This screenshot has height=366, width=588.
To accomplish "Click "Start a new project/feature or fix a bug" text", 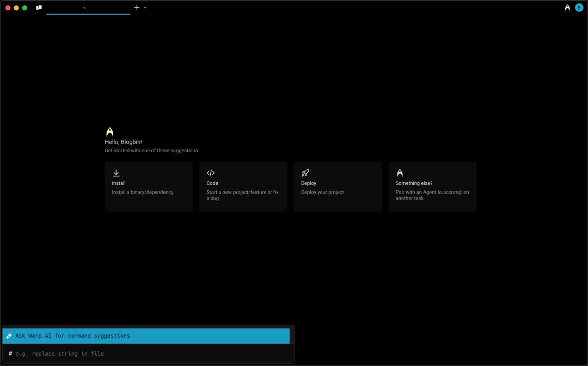I will tap(243, 195).
